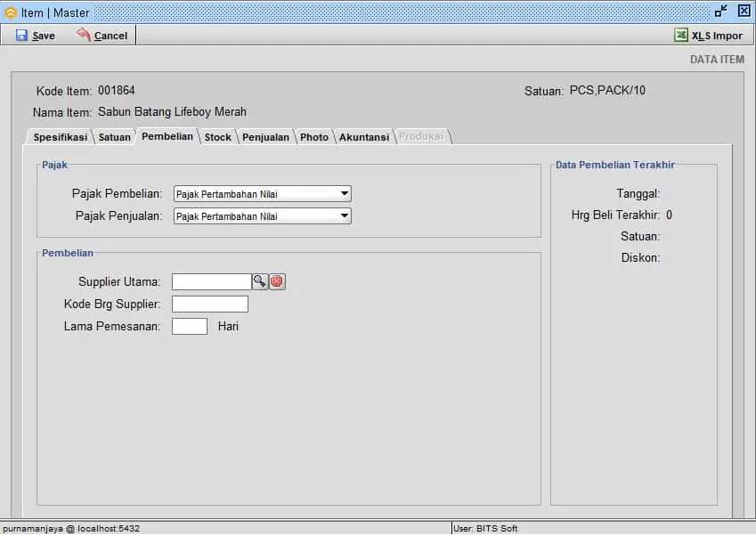756x536 pixels.
Task: Select the Pembelian tab
Action: pos(167,136)
